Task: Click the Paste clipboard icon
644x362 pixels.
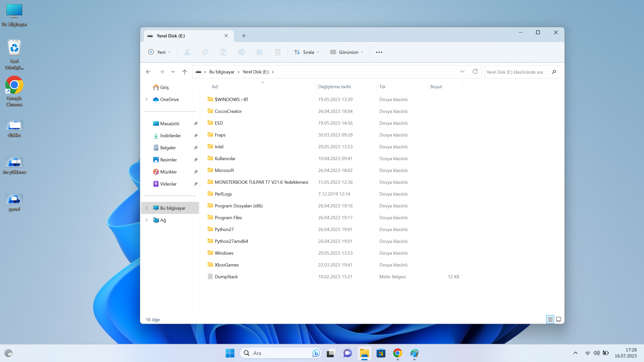Action: 223,52
